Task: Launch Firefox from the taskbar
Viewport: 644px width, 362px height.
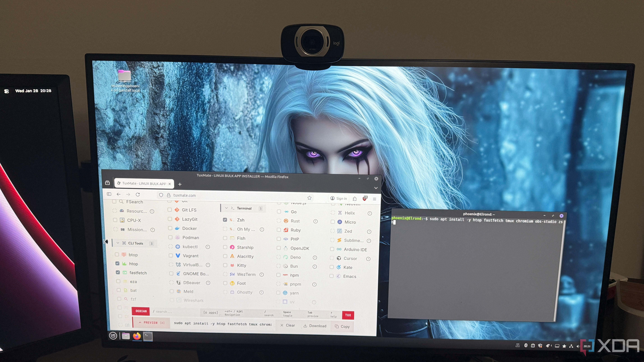Action: coord(137,336)
